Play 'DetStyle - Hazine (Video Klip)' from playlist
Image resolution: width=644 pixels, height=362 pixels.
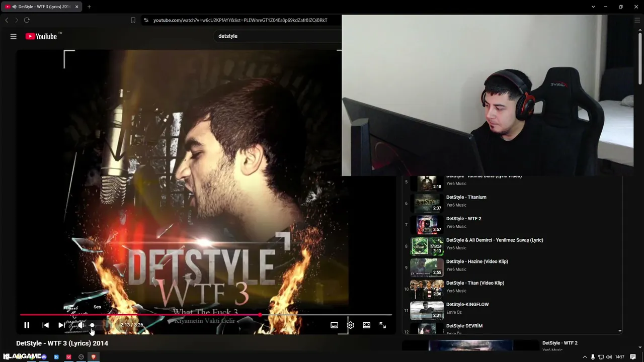tap(477, 261)
